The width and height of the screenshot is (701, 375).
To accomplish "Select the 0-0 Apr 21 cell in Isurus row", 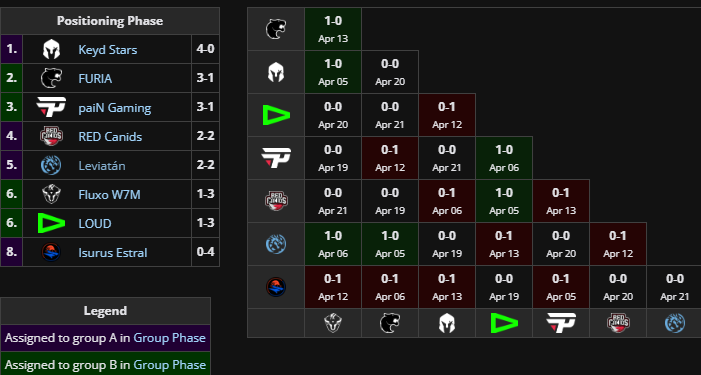I will pyautogui.click(x=675, y=287).
